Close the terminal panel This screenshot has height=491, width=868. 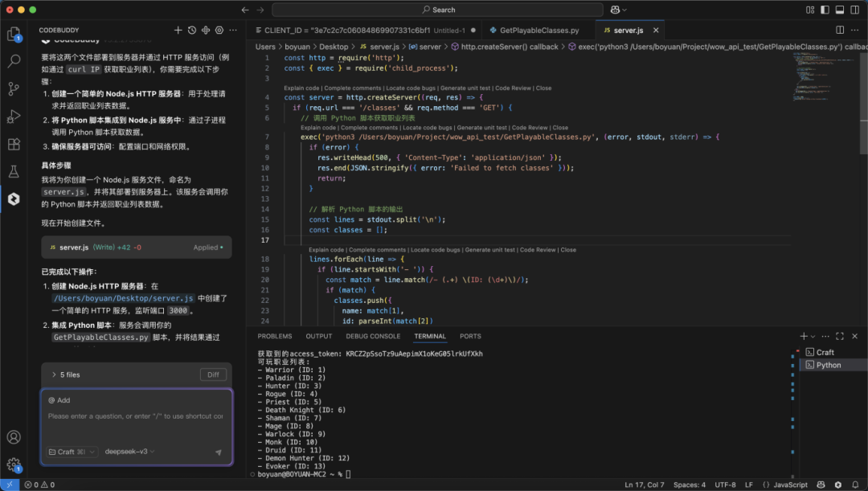[x=854, y=336]
